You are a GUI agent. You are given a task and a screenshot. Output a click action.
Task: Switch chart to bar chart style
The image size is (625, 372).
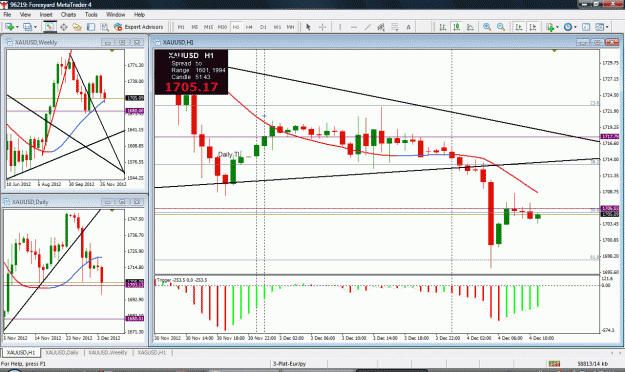tap(442, 27)
